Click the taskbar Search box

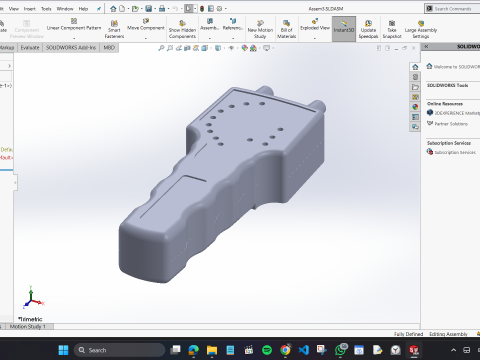click(x=119, y=350)
